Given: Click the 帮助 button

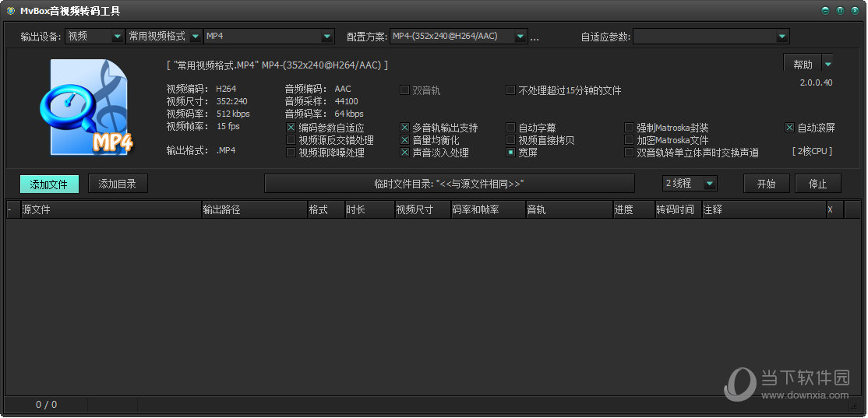Looking at the screenshot, I should click(x=803, y=64).
